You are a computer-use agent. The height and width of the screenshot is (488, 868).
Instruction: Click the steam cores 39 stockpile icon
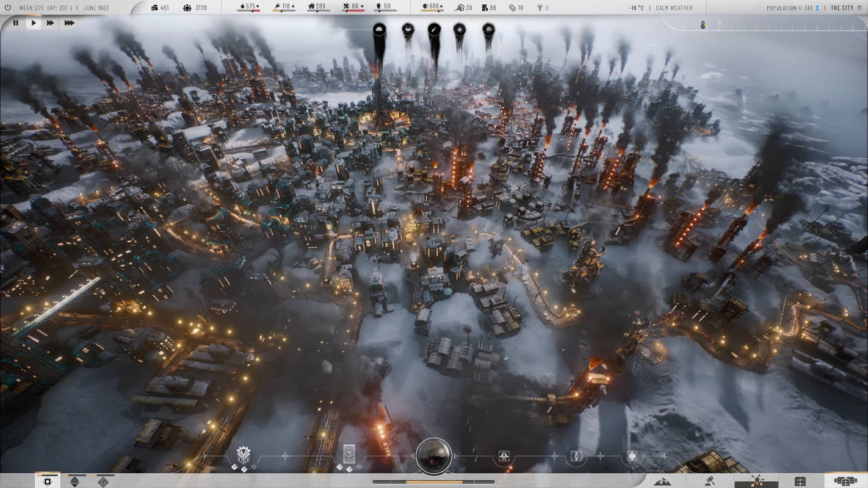click(464, 8)
